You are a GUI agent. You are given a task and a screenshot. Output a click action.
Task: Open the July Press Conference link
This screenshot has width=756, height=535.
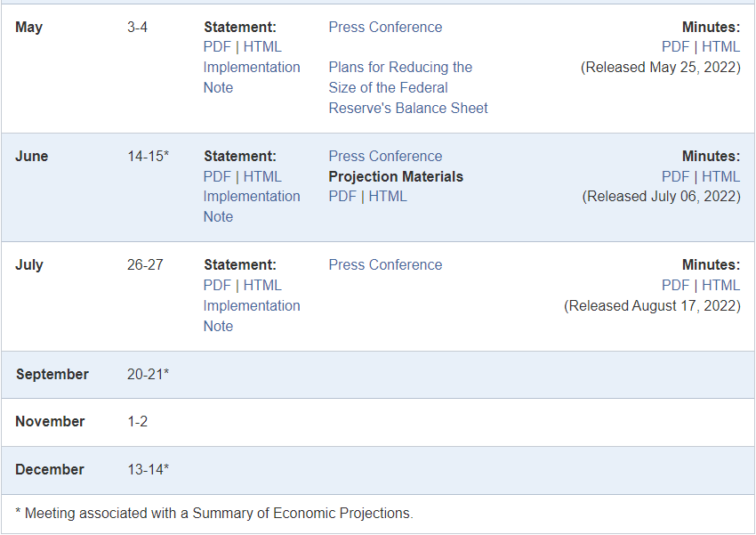[385, 265]
